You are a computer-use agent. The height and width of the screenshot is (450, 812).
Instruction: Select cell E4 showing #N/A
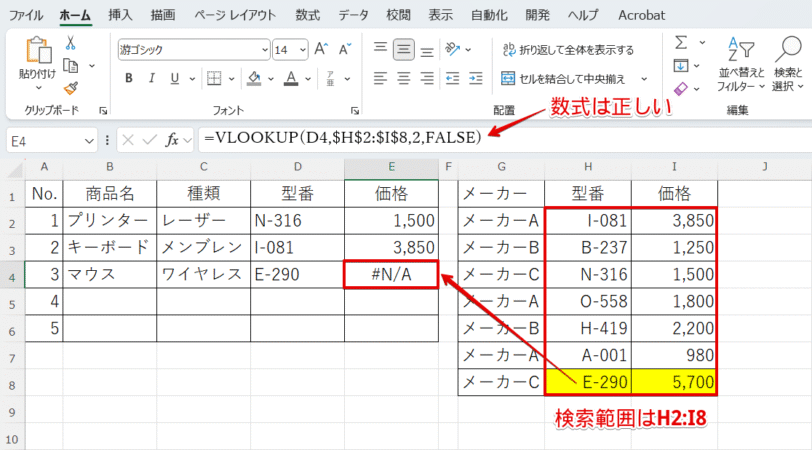point(392,274)
